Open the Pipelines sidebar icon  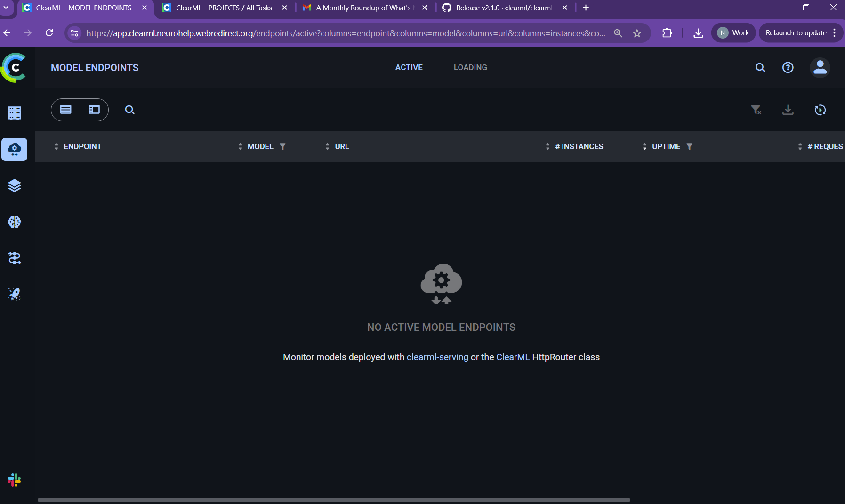[15, 258]
